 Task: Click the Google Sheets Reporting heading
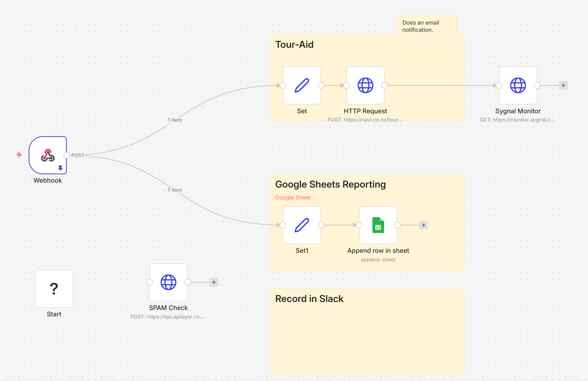click(330, 184)
